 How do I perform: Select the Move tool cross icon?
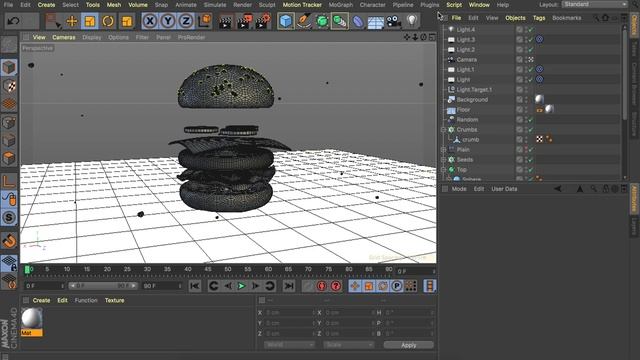(x=72, y=21)
